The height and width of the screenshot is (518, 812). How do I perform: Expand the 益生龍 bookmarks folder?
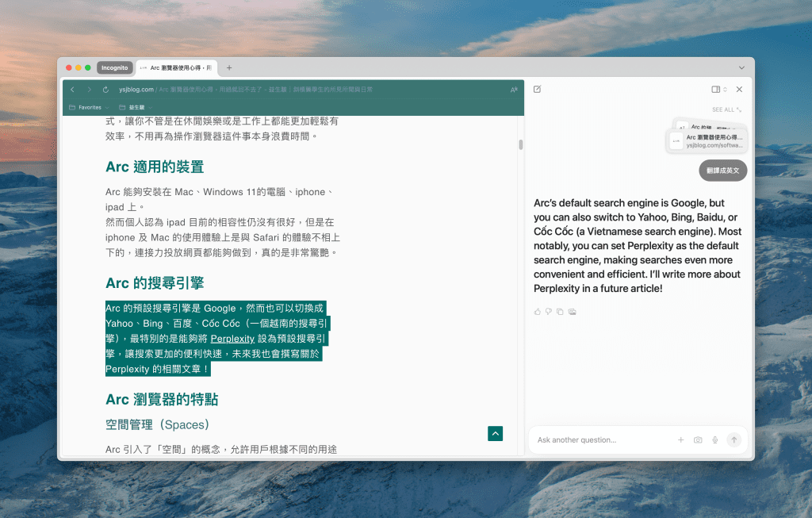tap(136, 107)
